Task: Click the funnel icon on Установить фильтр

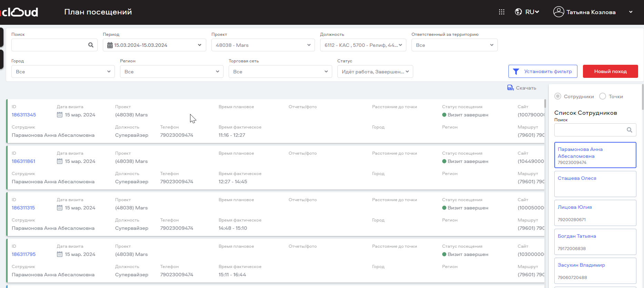Action: point(516,72)
